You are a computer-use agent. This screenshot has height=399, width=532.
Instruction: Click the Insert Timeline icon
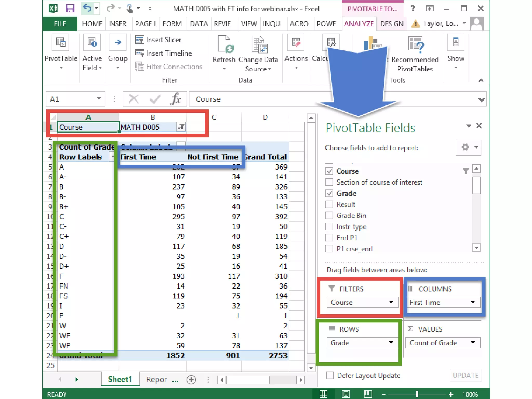[x=139, y=53]
